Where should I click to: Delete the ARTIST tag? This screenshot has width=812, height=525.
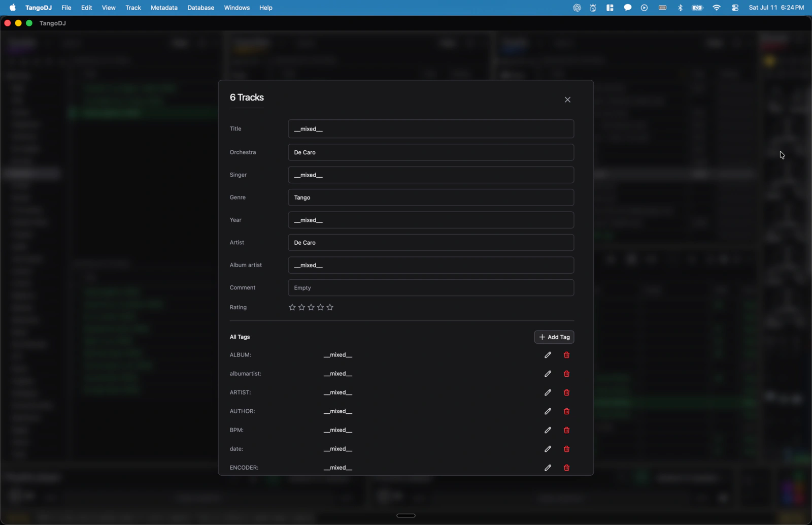pyautogui.click(x=567, y=392)
